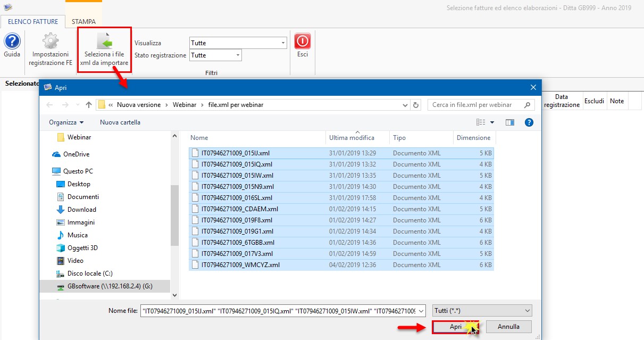Click the Escludi column in main window
The image size is (644, 340).
(x=594, y=101)
